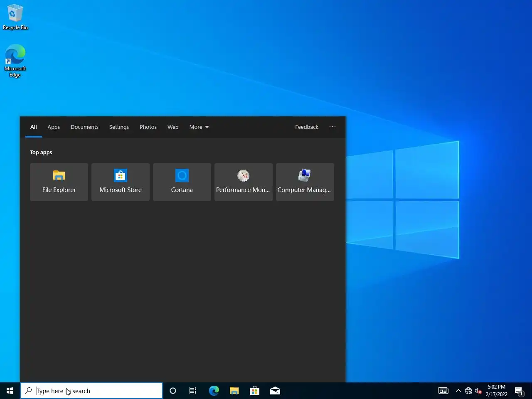
Task: Open File Explorer from the taskbar
Action: [234, 391]
